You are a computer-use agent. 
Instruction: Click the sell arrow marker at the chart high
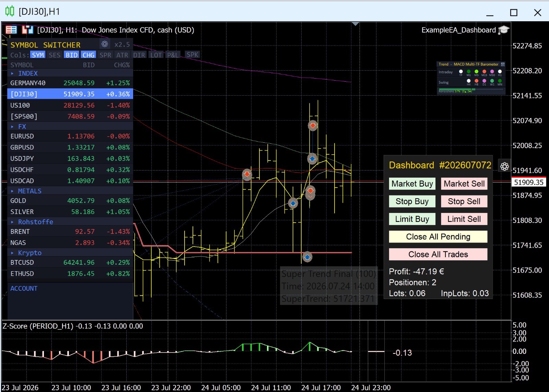pos(313,126)
